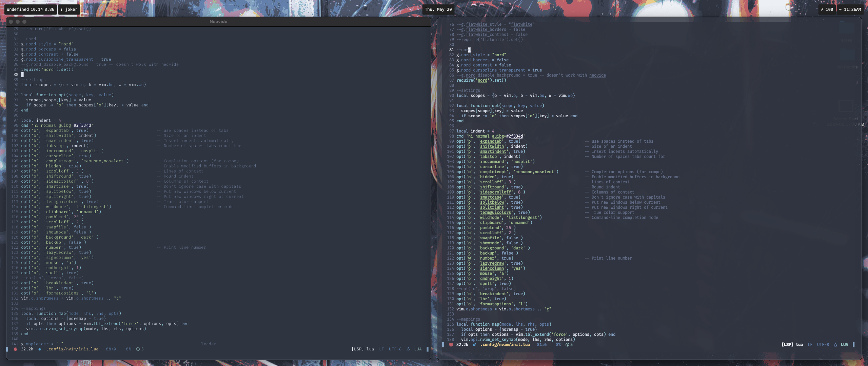Image resolution: width=868 pixels, height=366 pixels.
Task: Click the 11:26AM clock in top bar
Action: (850, 9)
